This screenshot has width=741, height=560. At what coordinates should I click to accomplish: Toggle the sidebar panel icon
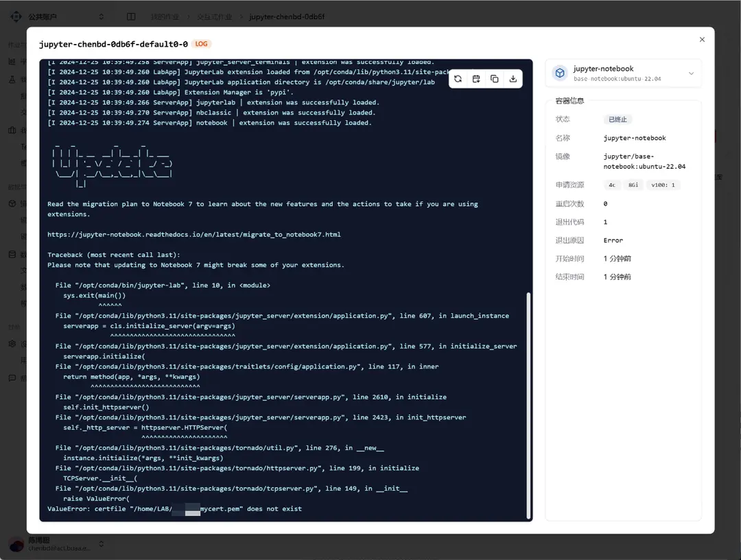[131, 16]
